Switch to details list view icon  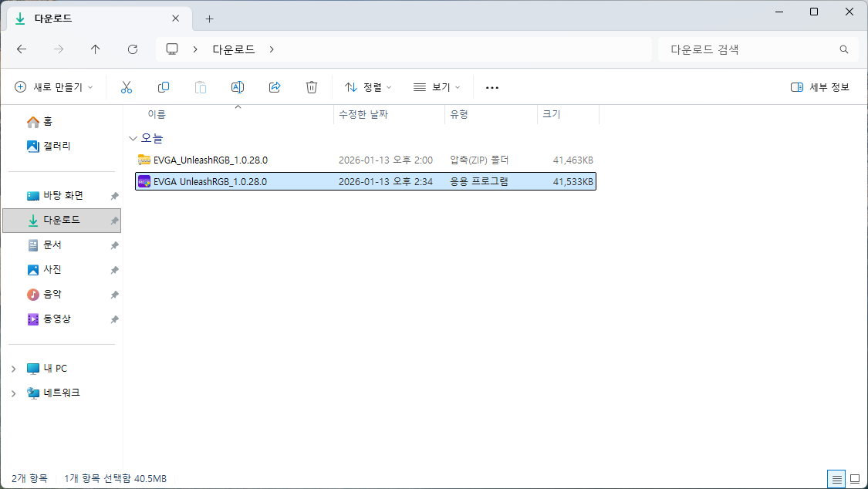836,479
